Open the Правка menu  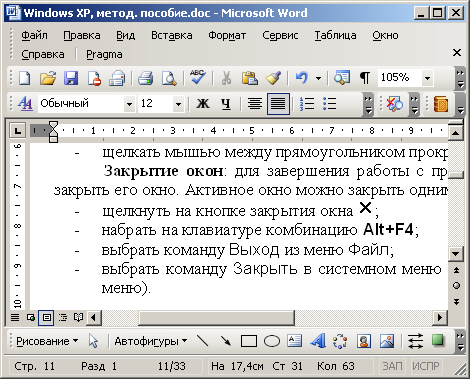(82, 35)
